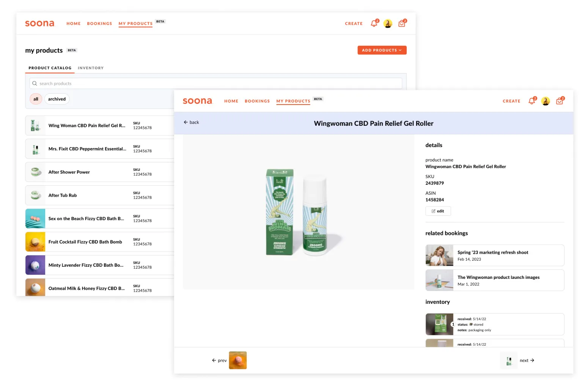Screen dimensions: 588x388
Task: Open After Shower Power product row
Action: point(100,172)
